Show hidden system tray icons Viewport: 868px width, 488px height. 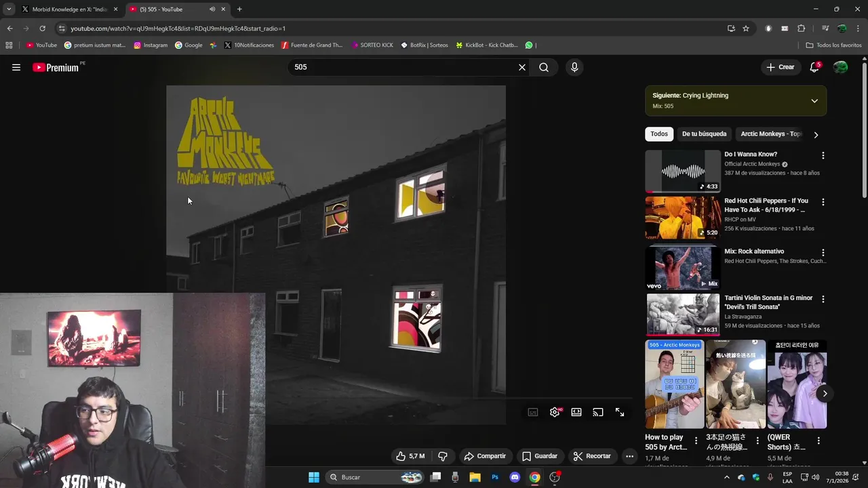727,477
